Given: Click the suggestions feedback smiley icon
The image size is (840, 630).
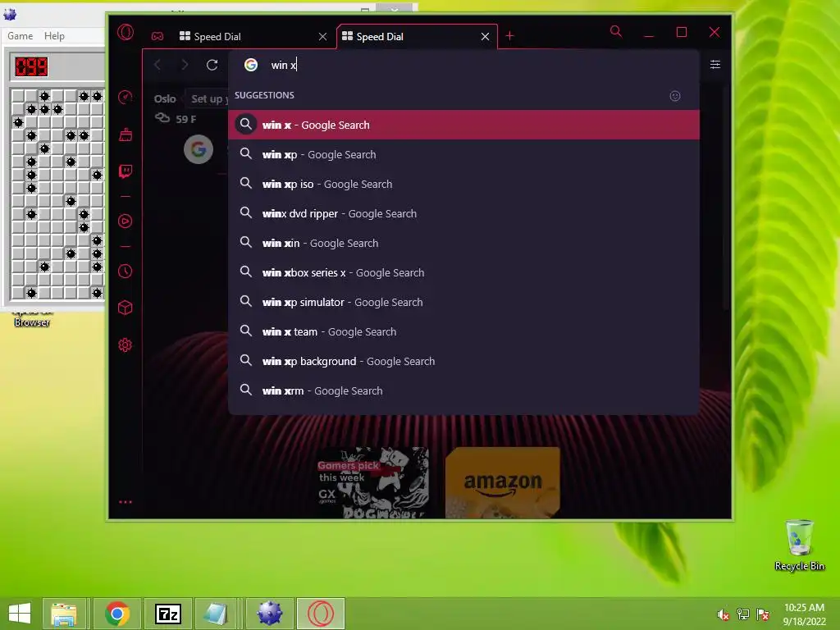Looking at the screenshot, I should point(675,96).
